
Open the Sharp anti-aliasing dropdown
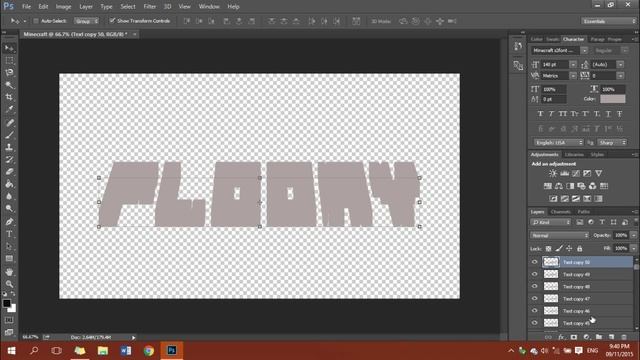(x=612, y=142)
